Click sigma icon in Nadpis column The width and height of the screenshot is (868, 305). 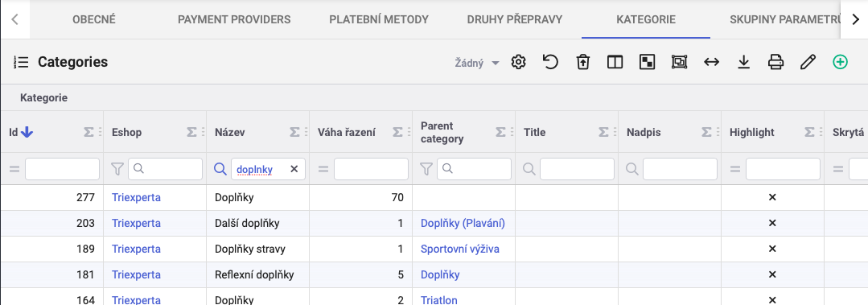tap(706, 132)
